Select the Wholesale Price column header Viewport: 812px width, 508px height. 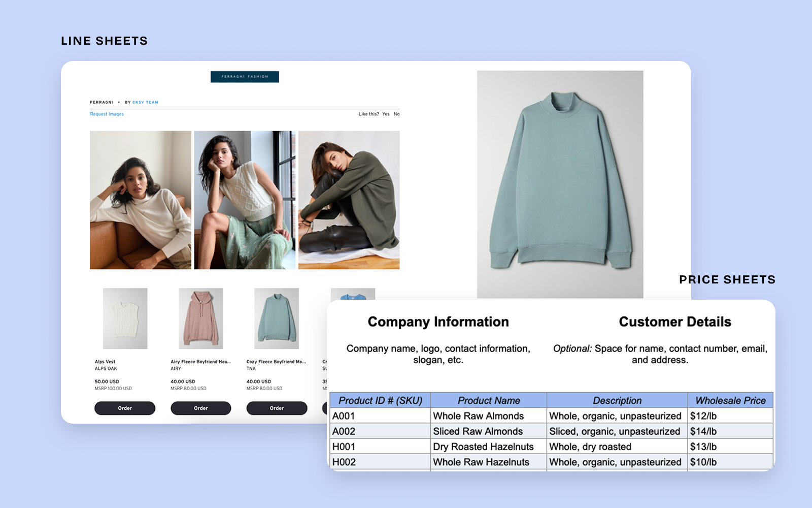pos(730,400)
